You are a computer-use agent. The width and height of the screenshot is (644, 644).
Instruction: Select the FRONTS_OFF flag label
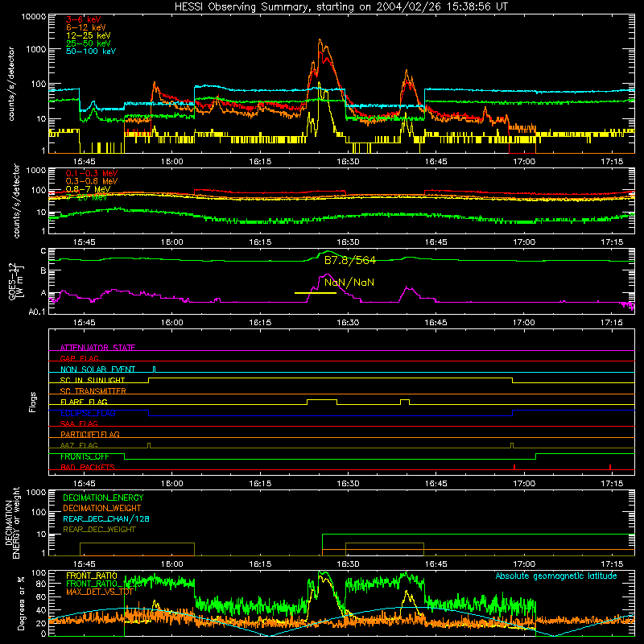click(x=85, y=456)
